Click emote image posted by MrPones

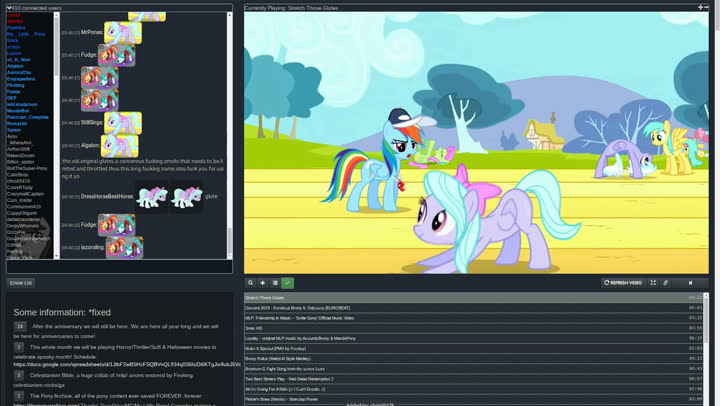pyautogui.click(x=123, y=33)
